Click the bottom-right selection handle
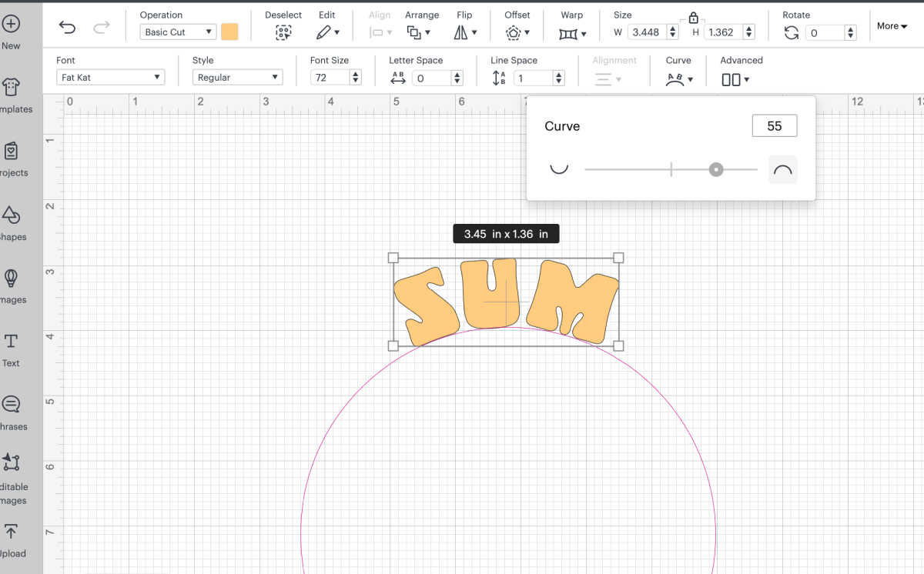Image resolution: width=924 pixels, height=574 pixels. (x=618, y=346)
